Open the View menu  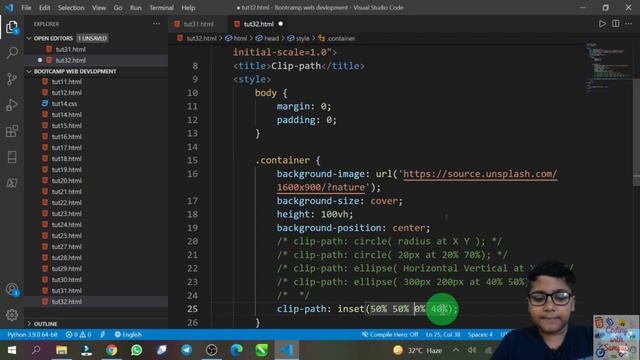(x=99, y=7)
